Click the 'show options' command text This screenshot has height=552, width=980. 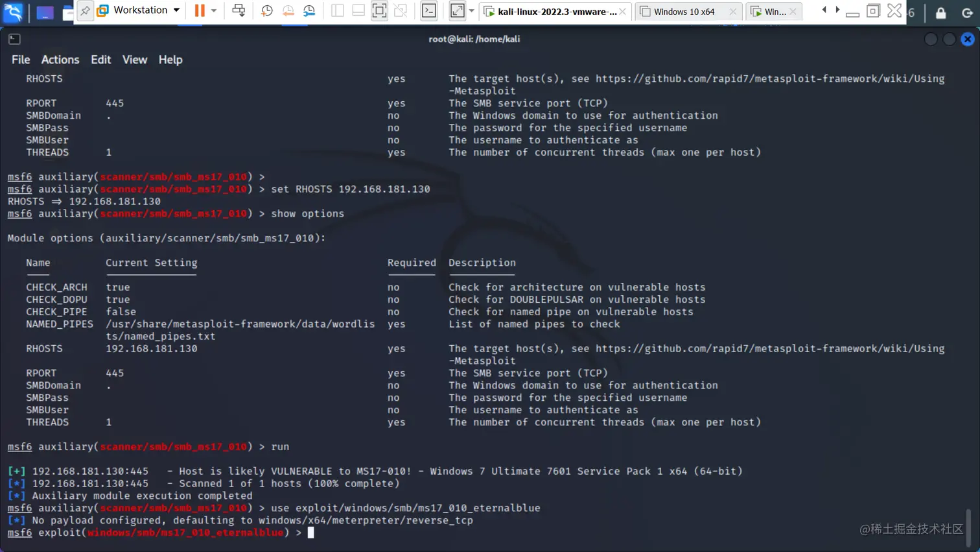(x=308, y=214)
